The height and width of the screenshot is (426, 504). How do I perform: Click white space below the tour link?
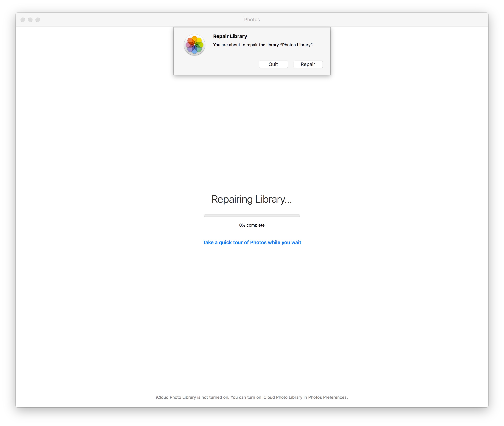point(252,302)
